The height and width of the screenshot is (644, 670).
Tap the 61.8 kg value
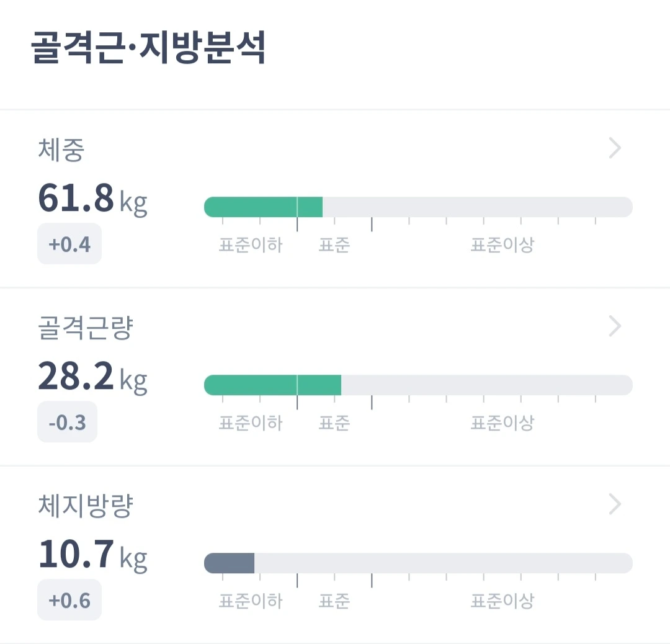click(92, 199)
